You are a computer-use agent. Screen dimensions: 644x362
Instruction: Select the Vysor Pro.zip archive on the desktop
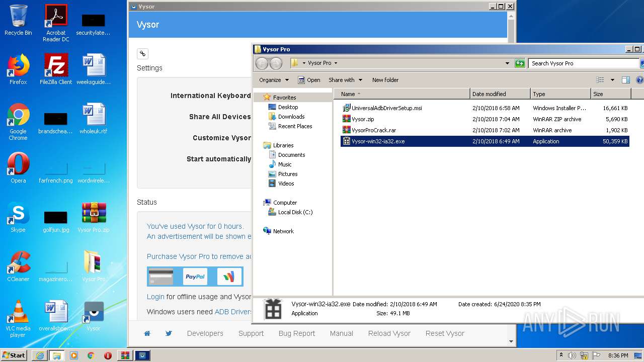click(x=94, y=217)
